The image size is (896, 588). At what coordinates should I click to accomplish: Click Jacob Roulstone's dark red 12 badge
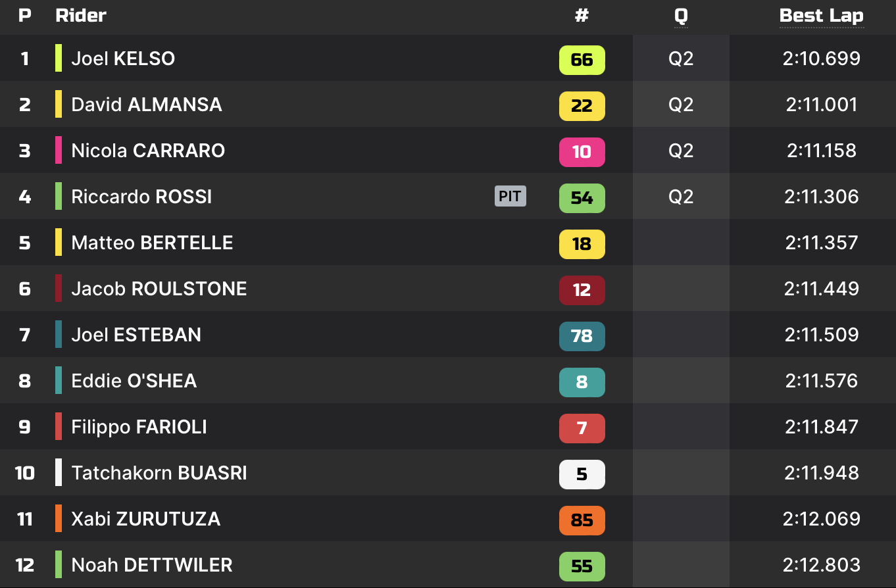pyautogui.click(x=582, y=290)
